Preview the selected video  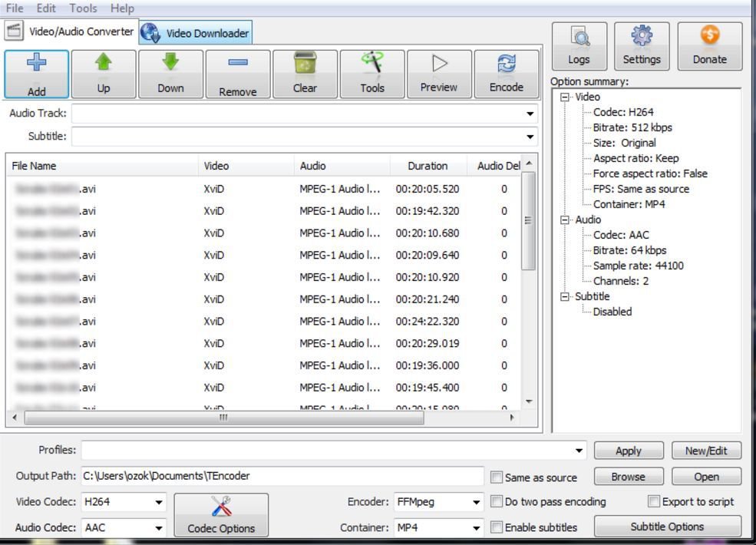(439, 73)
